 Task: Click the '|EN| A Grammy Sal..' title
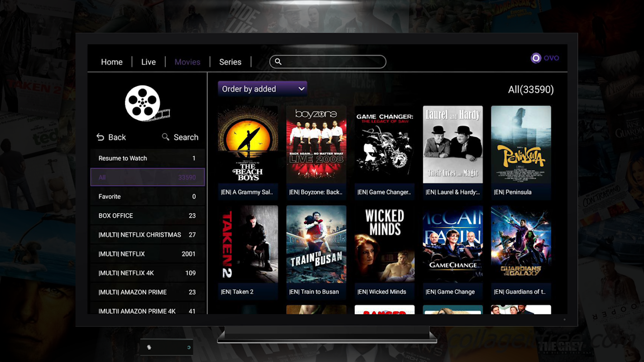pyautogui.click(x=247, y=192)
